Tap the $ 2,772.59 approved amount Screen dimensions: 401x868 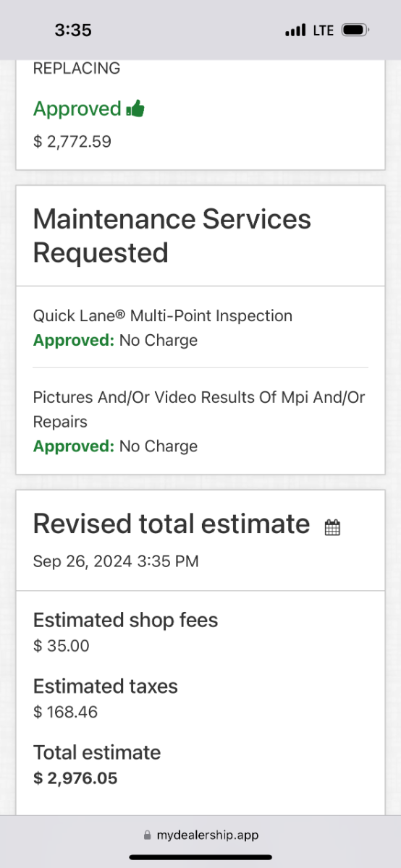tap(72, 142)
